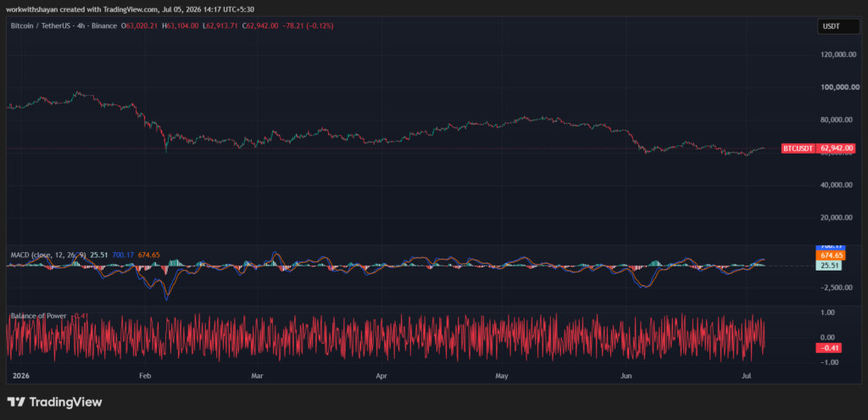The image size is (868, 420).
Task: Click the Mar label on time axis
Action: tap(258, 376)
